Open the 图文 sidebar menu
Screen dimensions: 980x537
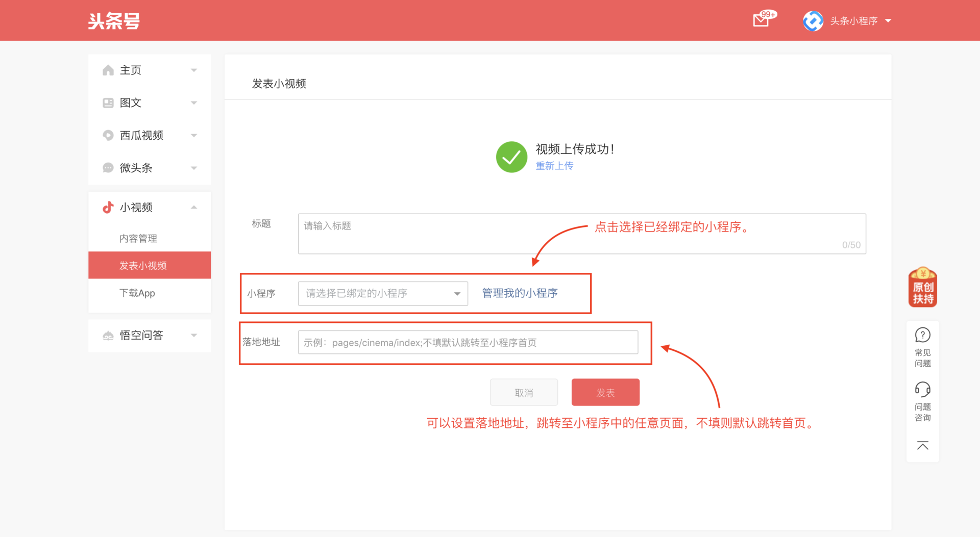[150, 103]
